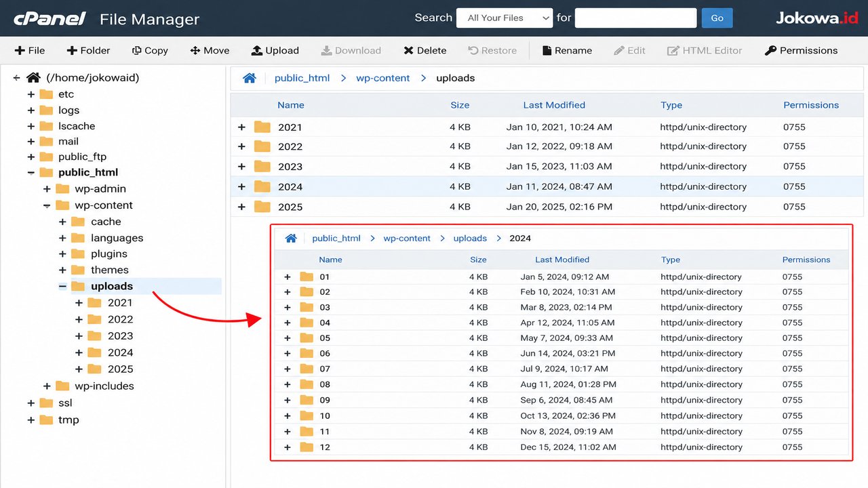Click the Copy toolbar button
This screenshot has height=488, width=868.
pos(150,50)
